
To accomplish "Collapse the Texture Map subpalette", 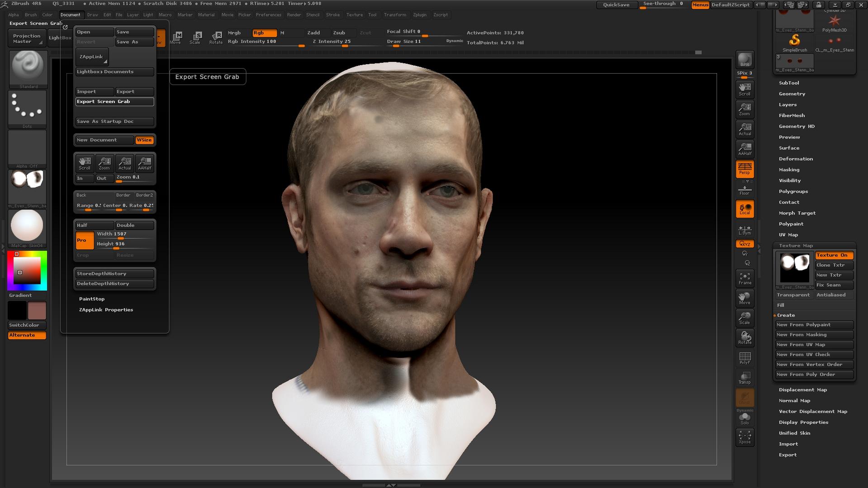I will pyautogui.click(x=795, y=245).
